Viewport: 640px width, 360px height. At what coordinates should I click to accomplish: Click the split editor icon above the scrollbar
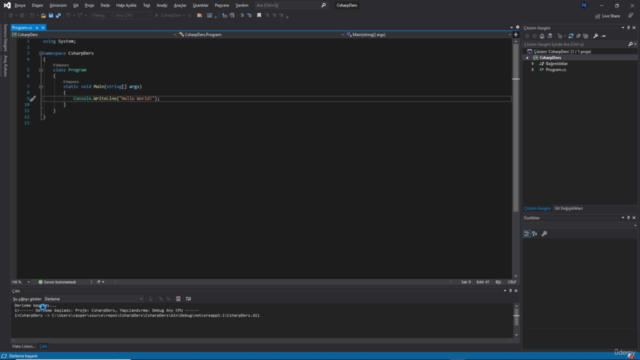[x=516, y=35]
